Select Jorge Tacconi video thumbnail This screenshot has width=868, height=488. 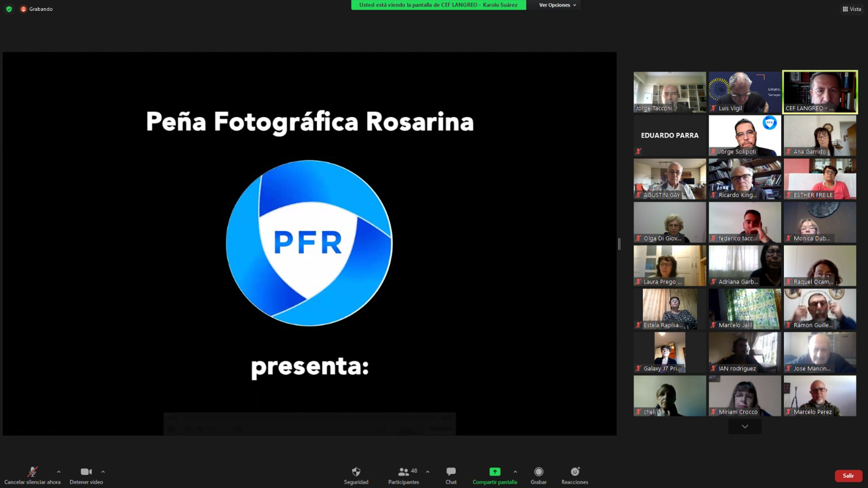click(x=670, y=92)
